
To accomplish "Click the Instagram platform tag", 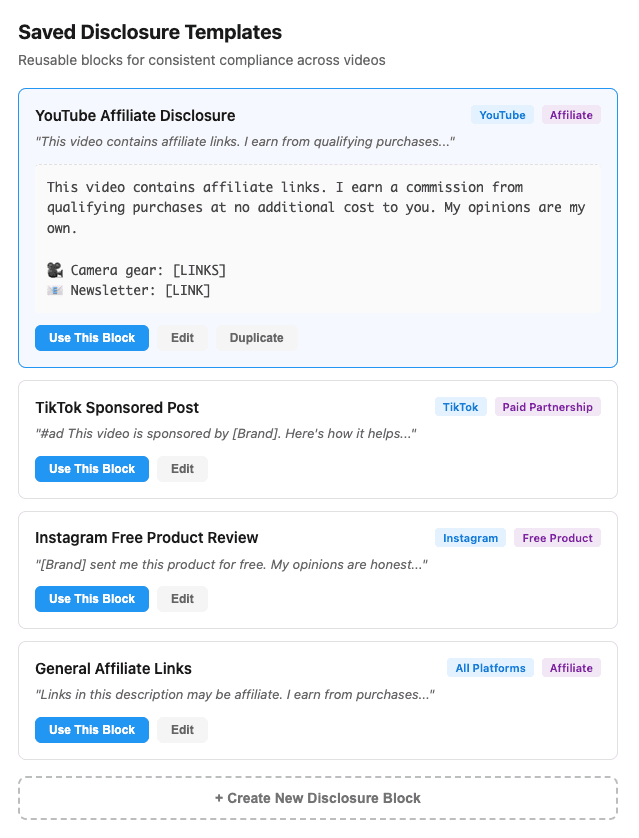I will (x=470, y=537).
